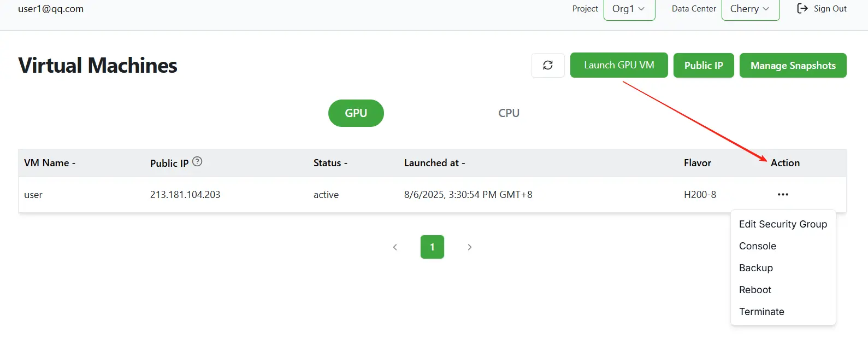Switch to the GPU tab

tap(356, 113)
